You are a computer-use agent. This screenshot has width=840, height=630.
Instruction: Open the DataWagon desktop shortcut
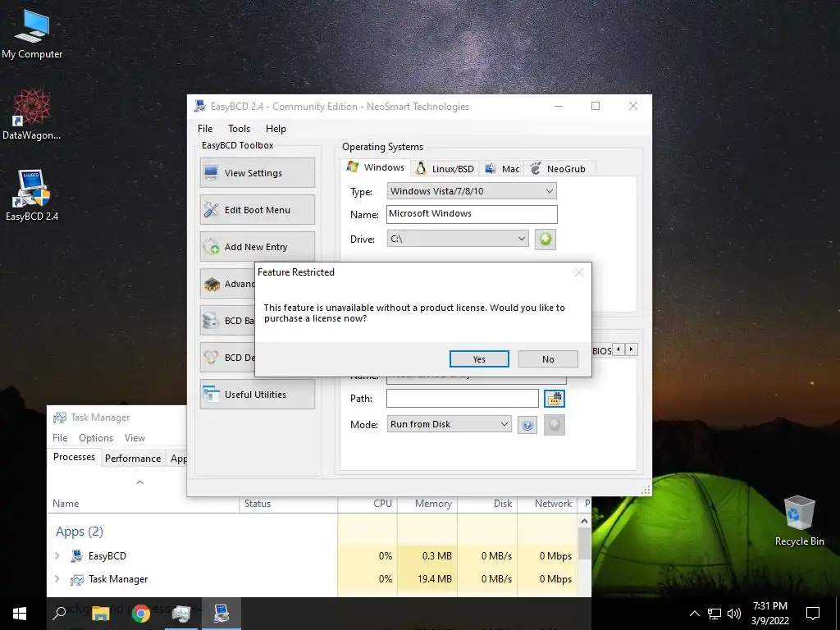coord(32,113)
